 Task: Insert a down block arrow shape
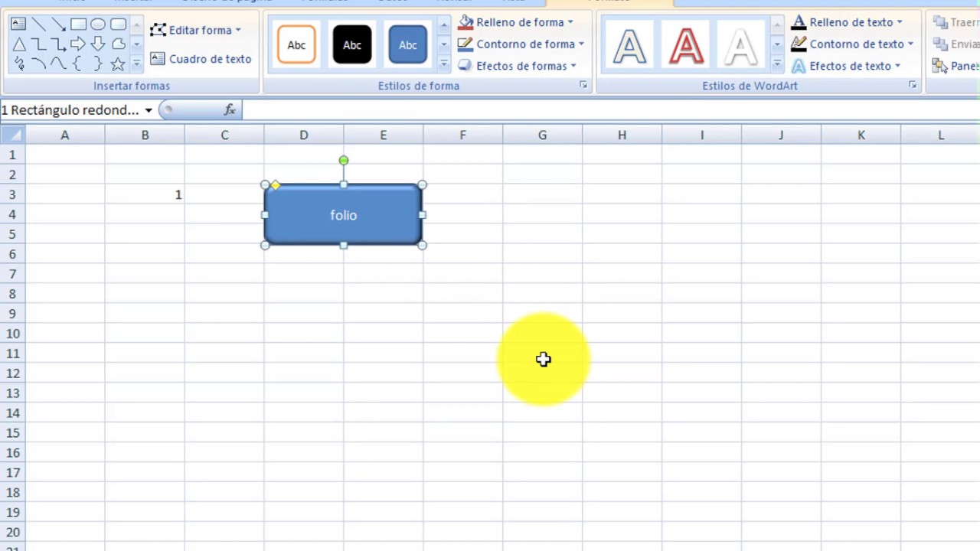98,44
